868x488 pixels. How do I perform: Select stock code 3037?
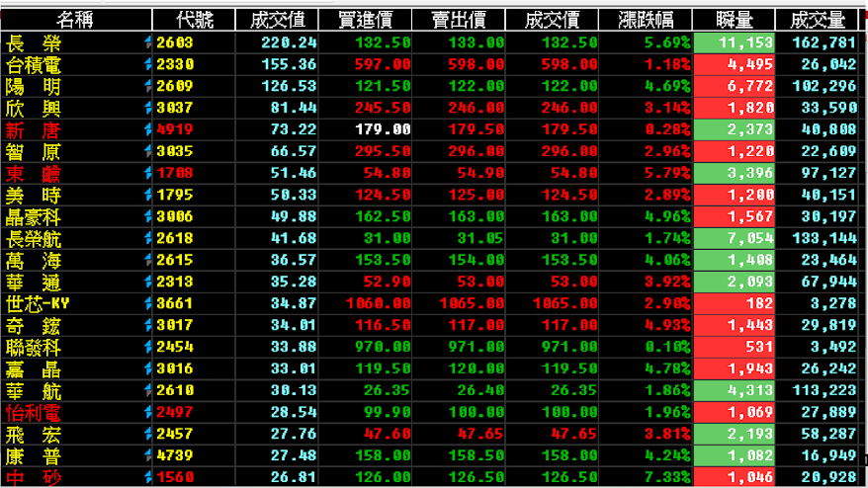click(x=175, y=108)
